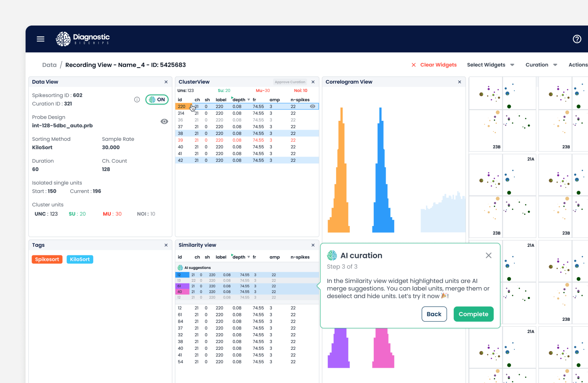
Task: Select similarity list row 32
Action: coord(247,335)
